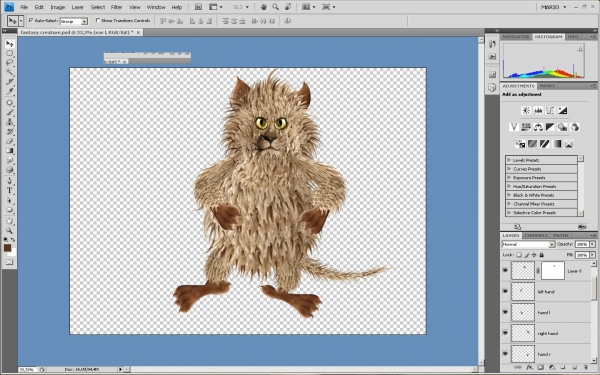Image resolution: width=600 pixels, height=375 pixels.
Task: Toggle lock transparent pixels
Action: click(x=519, y=255)
